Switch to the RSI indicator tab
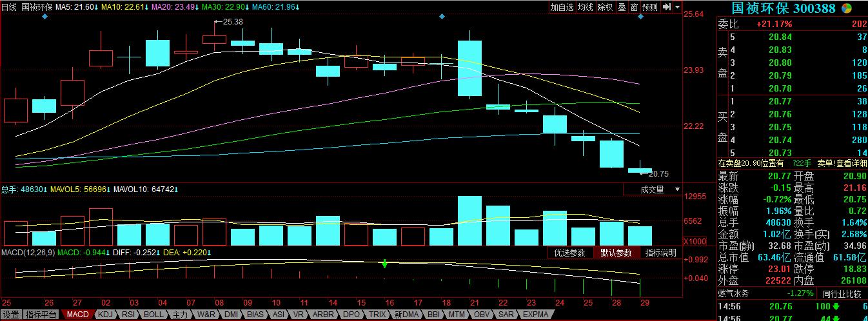 (129, 315)
